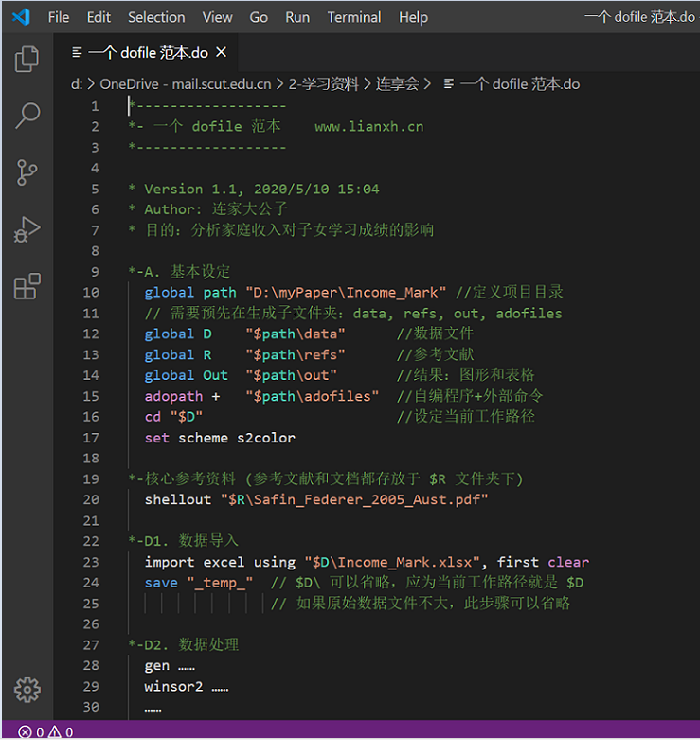This screenshot has width=700, height=740.
Task: Click the 'clear' keyword on line 23
Action: [568, 562]
